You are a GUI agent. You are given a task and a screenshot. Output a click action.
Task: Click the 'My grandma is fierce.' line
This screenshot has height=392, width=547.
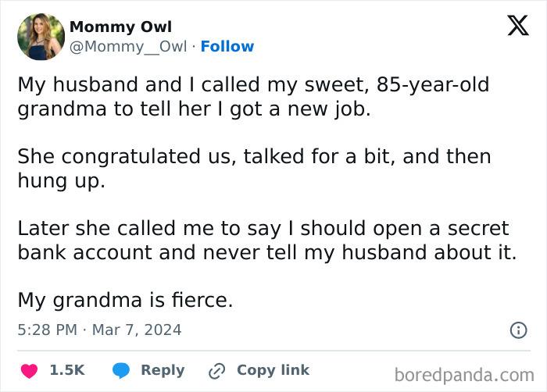pyautogui.click(x=125, y=301)
